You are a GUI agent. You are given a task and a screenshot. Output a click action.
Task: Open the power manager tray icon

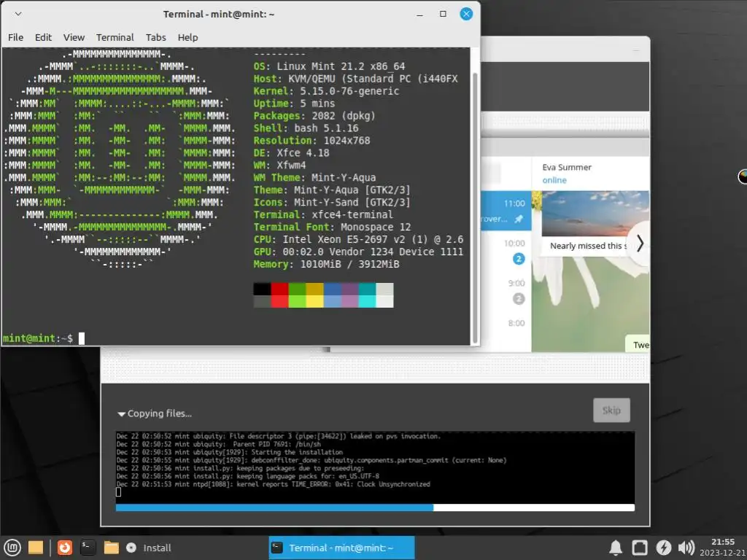tap(663, 548)
